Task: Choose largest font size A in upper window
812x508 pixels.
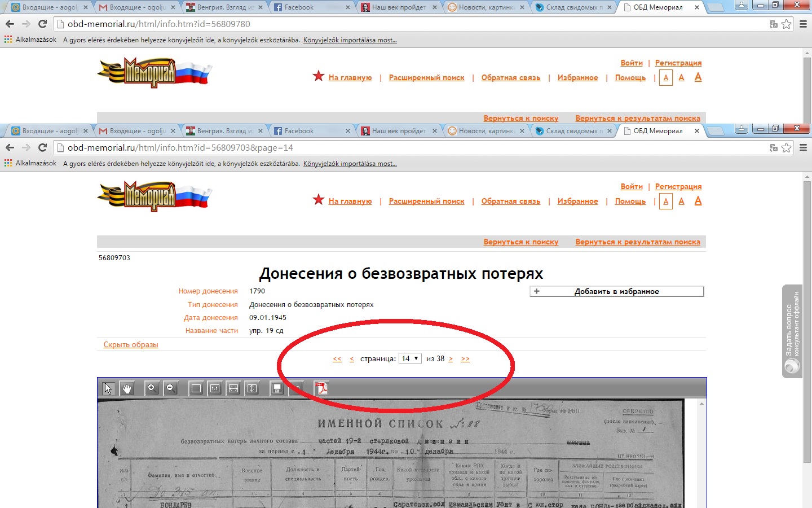Action: click(698, 77)
